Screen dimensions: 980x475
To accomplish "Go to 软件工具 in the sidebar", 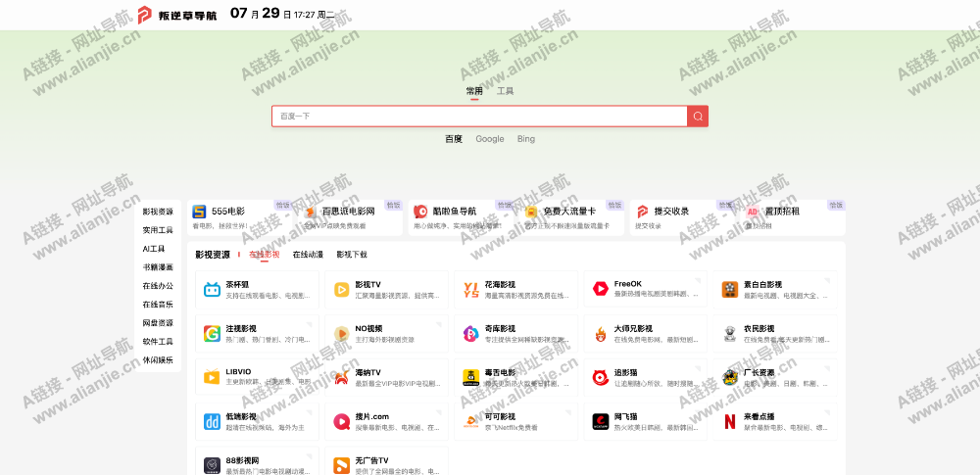I will tap(158, 342).
